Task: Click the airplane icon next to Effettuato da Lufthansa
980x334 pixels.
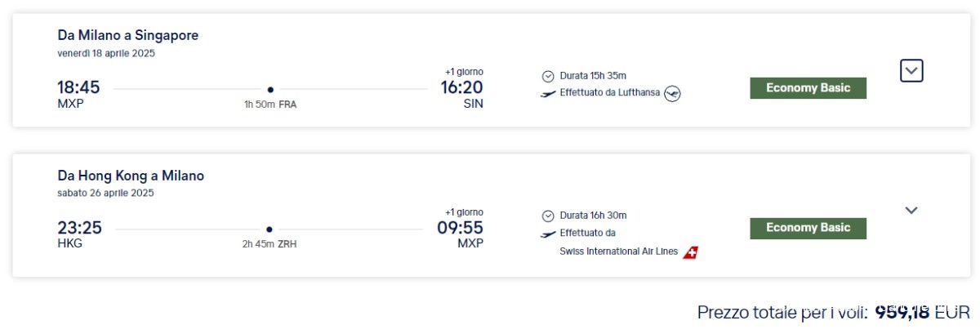Action: [x=548, y=94]
